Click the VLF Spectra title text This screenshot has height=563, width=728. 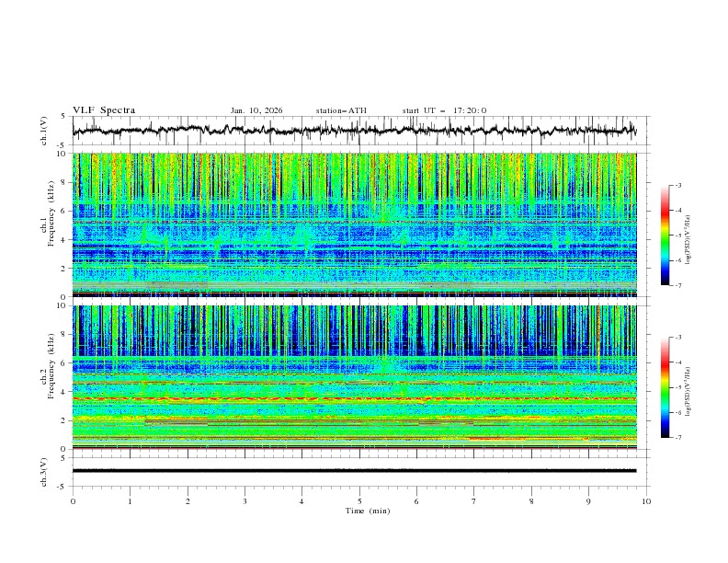pyautogui.click(x=104, y=110)
